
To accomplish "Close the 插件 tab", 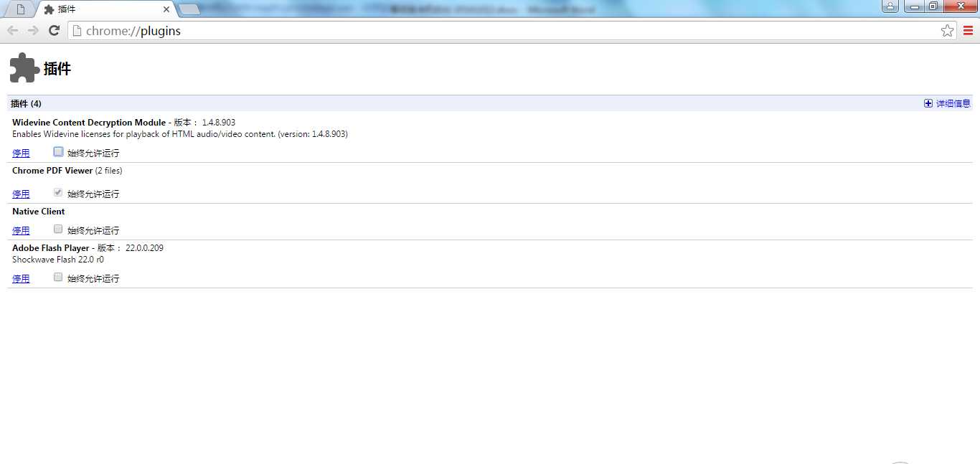I will [x=166, y=10].
